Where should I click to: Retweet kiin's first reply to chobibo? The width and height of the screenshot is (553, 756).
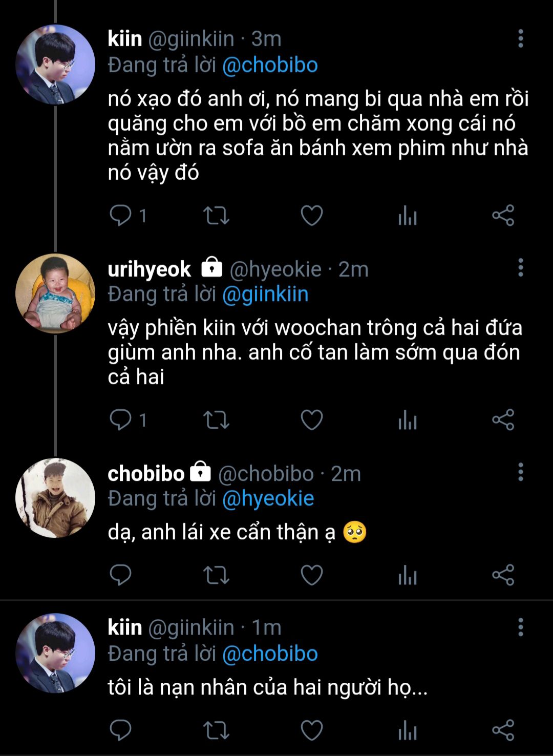(x=216, y=216)
